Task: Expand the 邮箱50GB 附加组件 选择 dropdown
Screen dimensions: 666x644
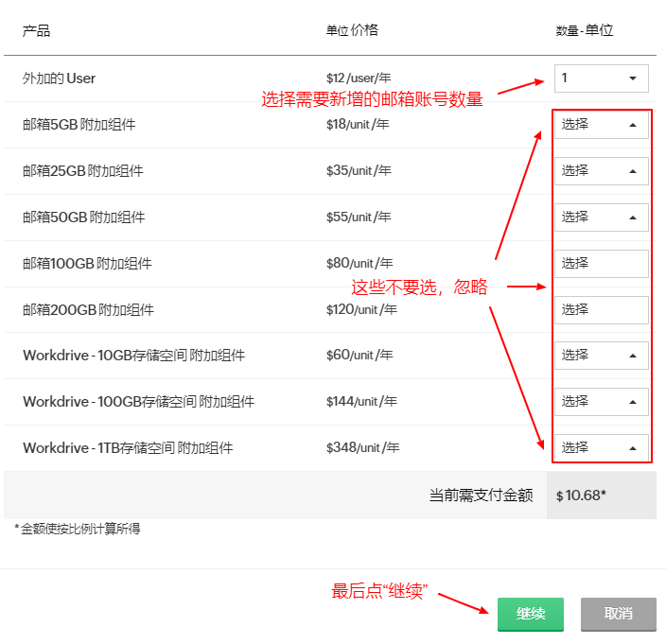Action: tap(601, 218)
